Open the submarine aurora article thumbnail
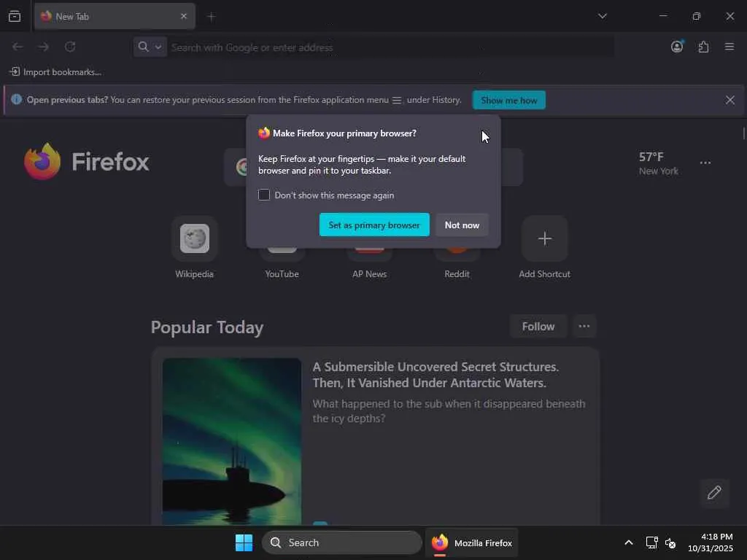Image resolution: width=747 pixels, height=560 pixels. click(x=231, y=441)
